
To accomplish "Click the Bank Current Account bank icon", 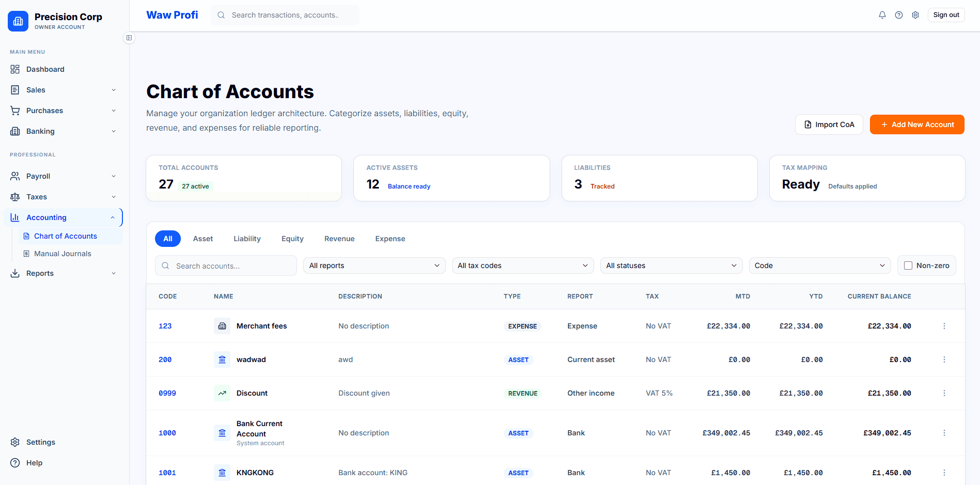I will point(222,433).
